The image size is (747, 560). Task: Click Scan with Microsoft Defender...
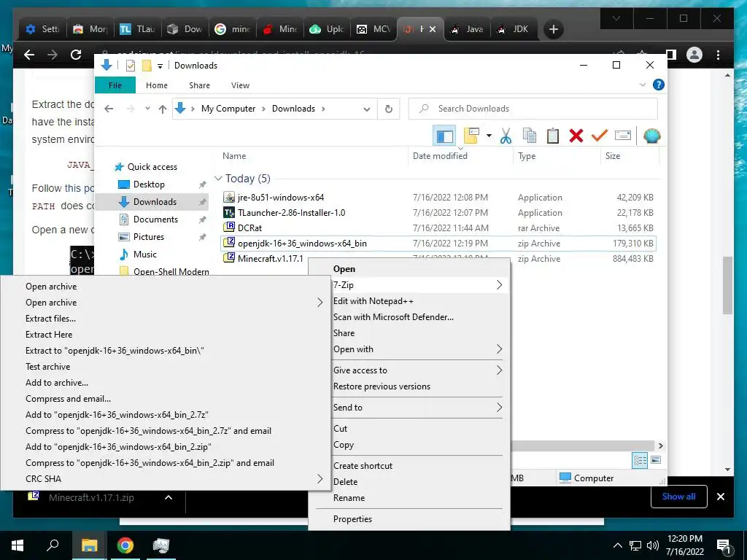(393, 317)
